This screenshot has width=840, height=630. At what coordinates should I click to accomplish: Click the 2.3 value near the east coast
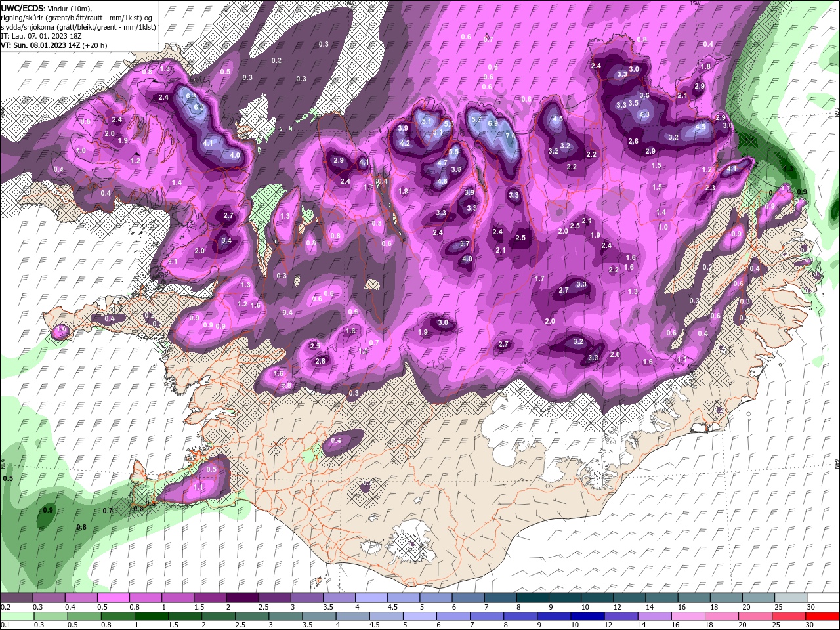pyautogui.click(x=710, y=188)
